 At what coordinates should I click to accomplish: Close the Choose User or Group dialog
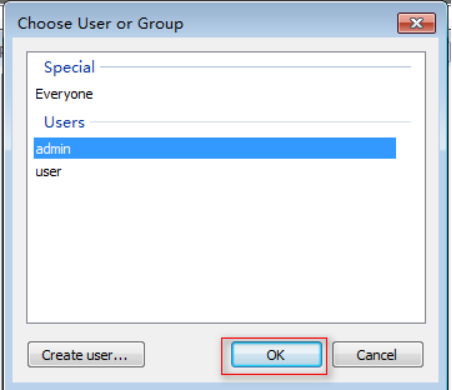point(416,23)
